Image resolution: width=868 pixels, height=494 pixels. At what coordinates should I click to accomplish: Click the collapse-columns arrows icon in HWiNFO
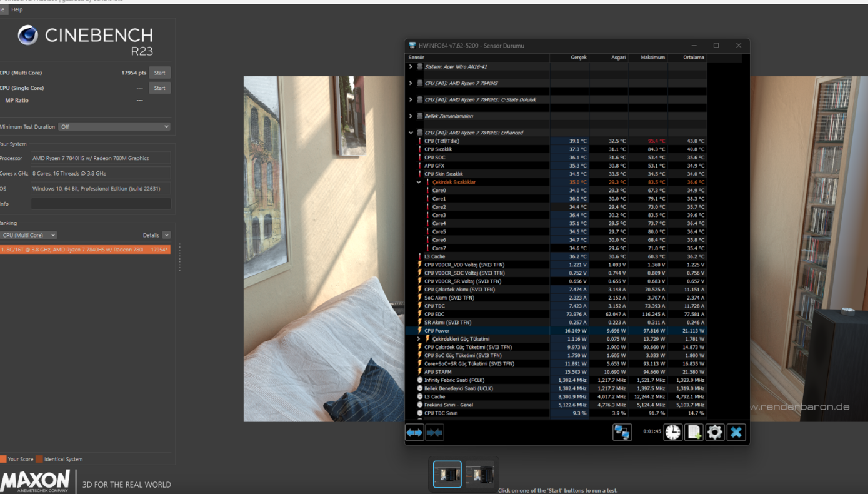pos(434,432)
